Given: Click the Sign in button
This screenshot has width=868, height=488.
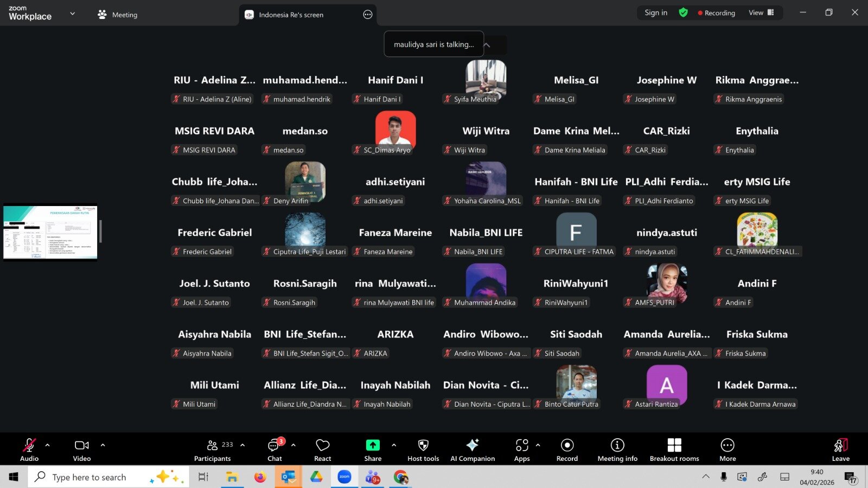Looking at the screenshot, I should 656,12.
